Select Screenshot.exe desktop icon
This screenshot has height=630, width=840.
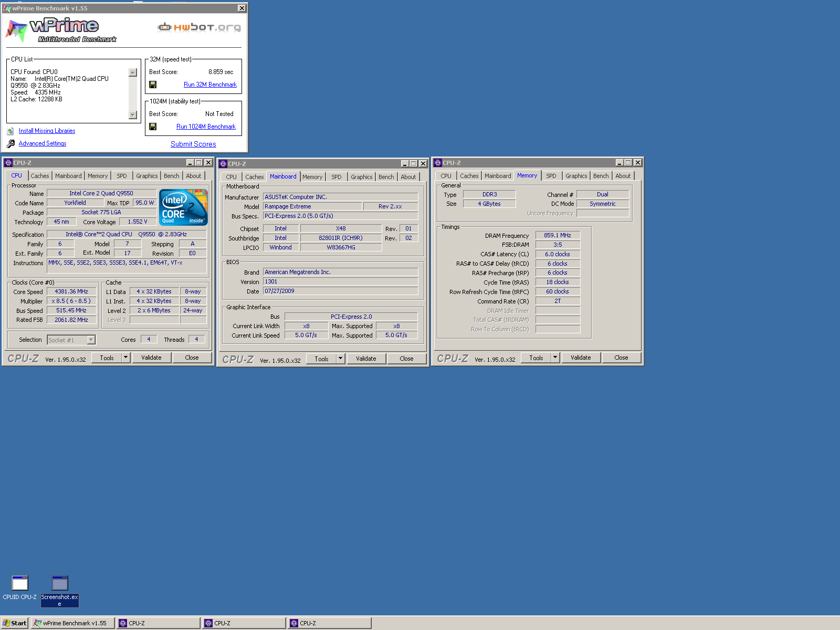(x=60, y=591)
